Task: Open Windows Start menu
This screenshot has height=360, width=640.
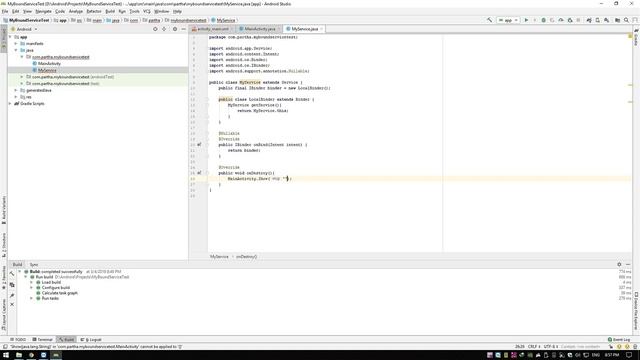Action: coord(6,355)
